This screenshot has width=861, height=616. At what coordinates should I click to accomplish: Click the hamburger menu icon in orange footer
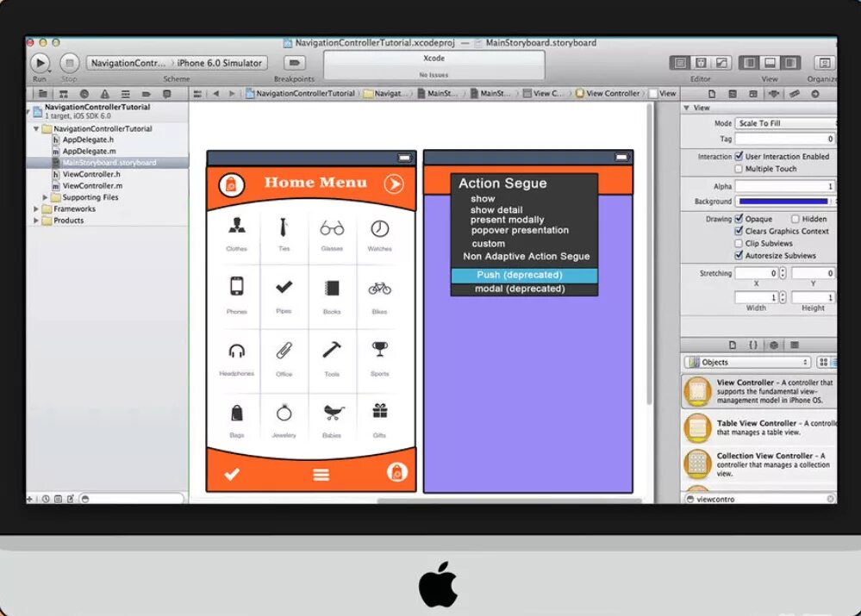pyautogui.click(x=321, y=475)
